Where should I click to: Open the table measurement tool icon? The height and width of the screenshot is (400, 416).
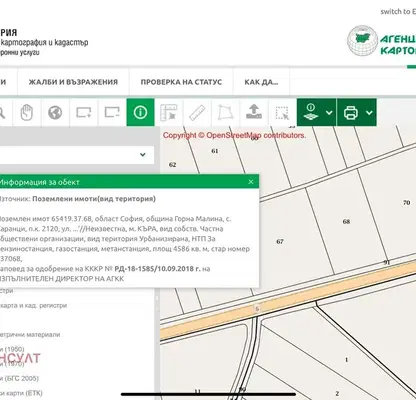pos(169,112)
